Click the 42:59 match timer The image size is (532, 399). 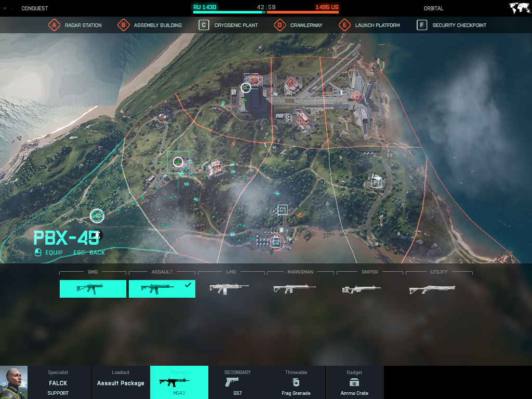click(266, 7)
